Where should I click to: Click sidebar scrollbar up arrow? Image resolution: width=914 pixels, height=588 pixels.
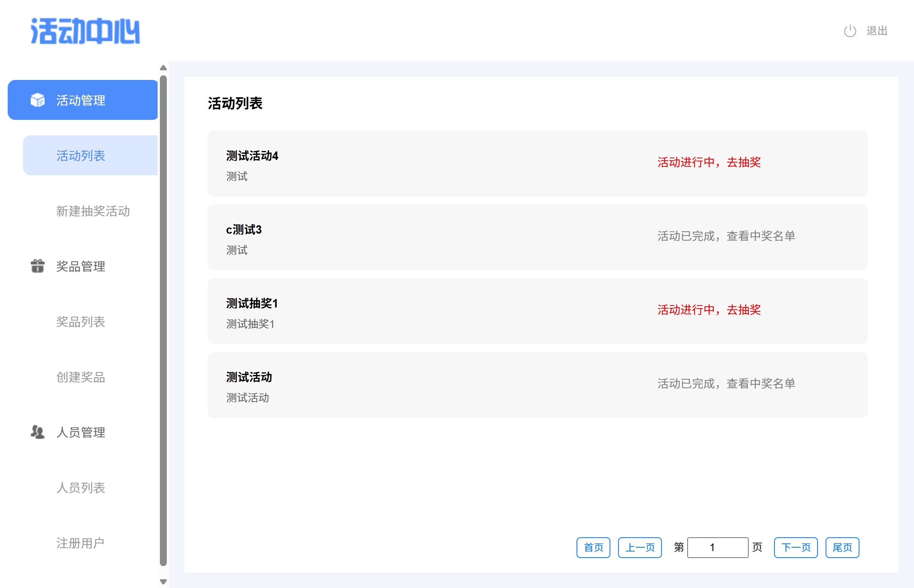coord(163,68)
